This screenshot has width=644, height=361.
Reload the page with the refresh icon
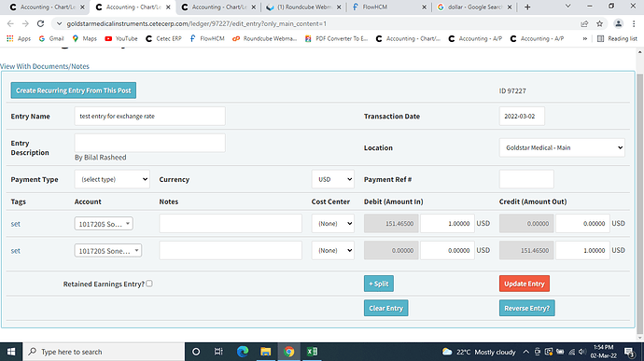click(40, 24)
